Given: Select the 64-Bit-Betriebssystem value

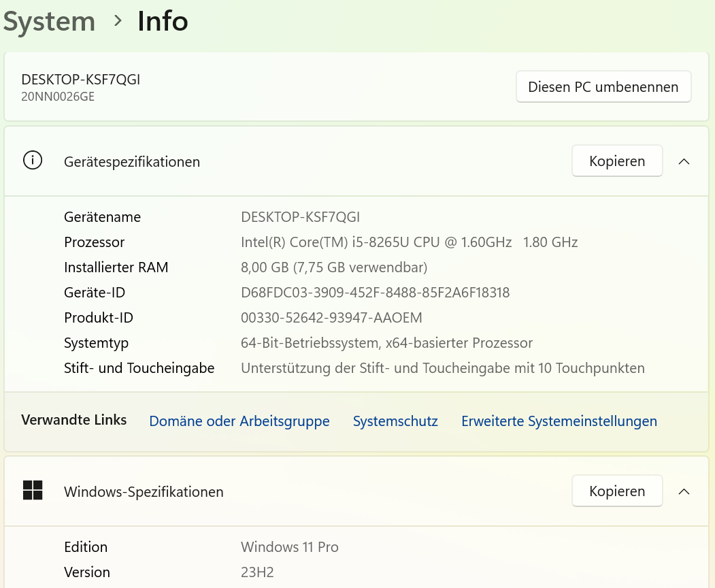Looking at the screenshot, I should pyautogui.click(x=386, y=343).
